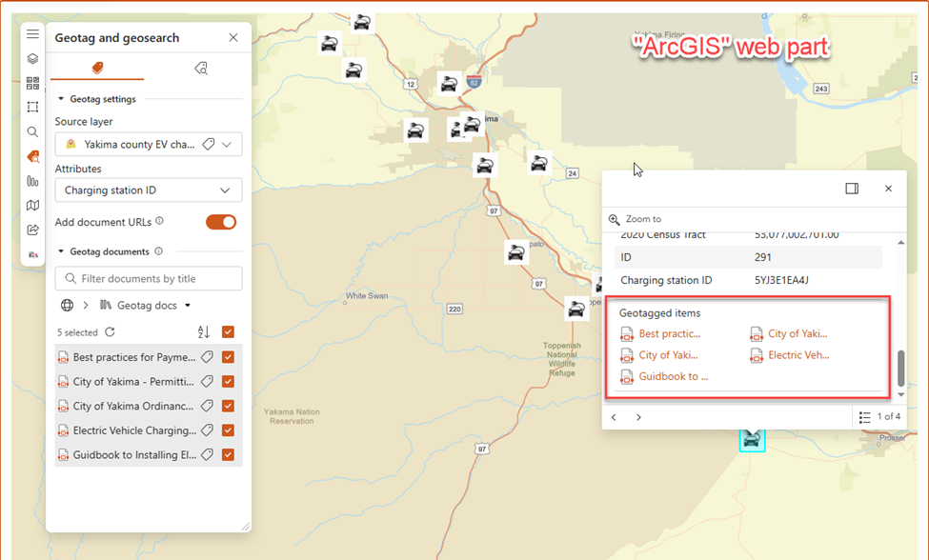This screenshot has width=929, height=560.
Task: Open the hamburger menu in the map toolbar
Action: point(32,34)
